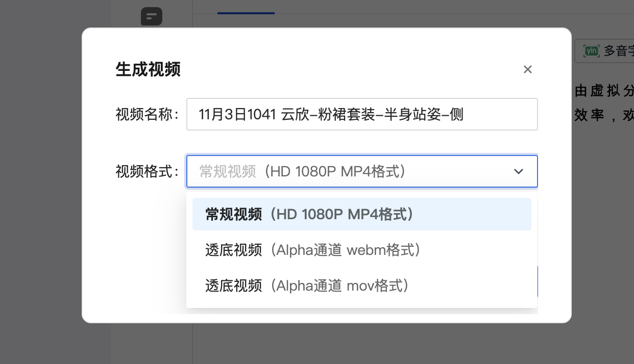Close the 生成视频 dialog with the X

528,69
